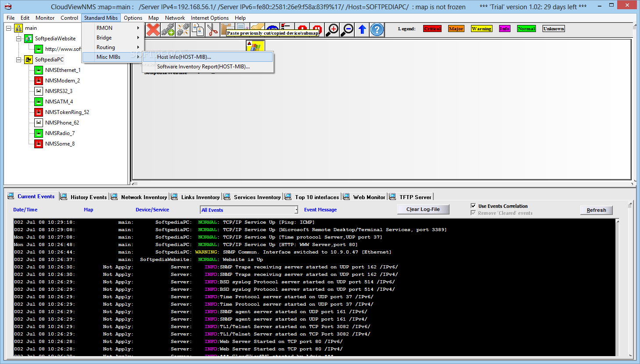Collapse the SoftpediaWebsite tree node
Viewport: 640px width, 364px height.
point(18,39)
